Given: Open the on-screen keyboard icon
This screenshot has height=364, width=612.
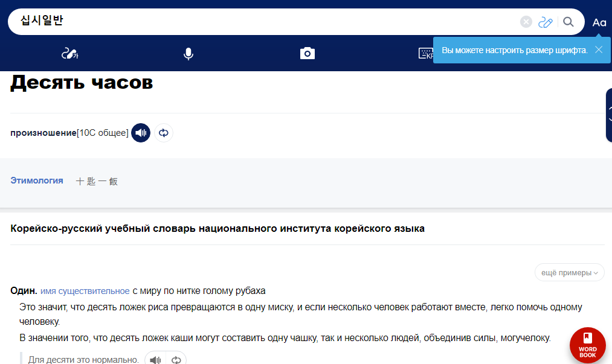Looking at the screenshot, I should click(x=425, y=53).
